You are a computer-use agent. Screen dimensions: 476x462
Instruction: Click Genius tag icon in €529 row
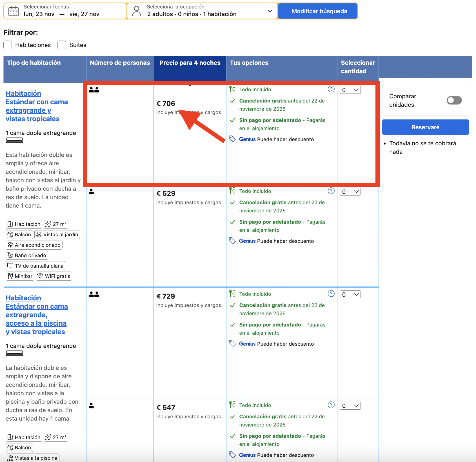(x=232, y=241)
